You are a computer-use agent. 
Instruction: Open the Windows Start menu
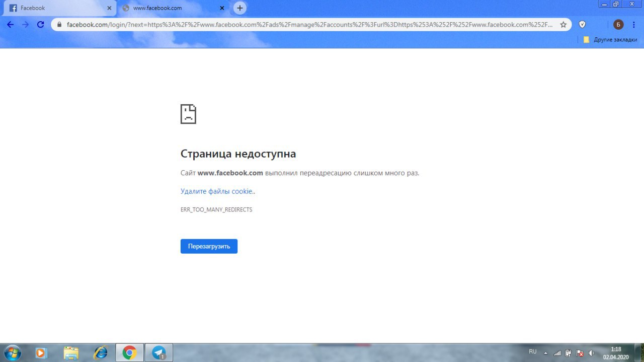[x=12, y=352]
